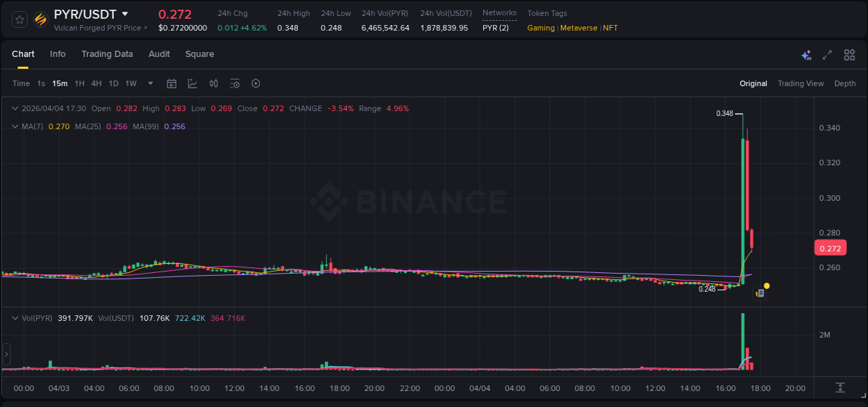Select the chart style icon
Image resolution: width=868 pixels, height=407 pixels.
click(192, 83)
